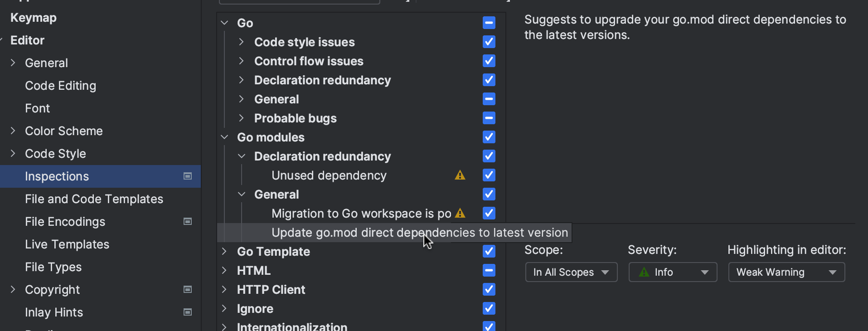Expand the Color Scheme settings section
The height and width of the screenshot is (331, 868).
coord(13,131)
